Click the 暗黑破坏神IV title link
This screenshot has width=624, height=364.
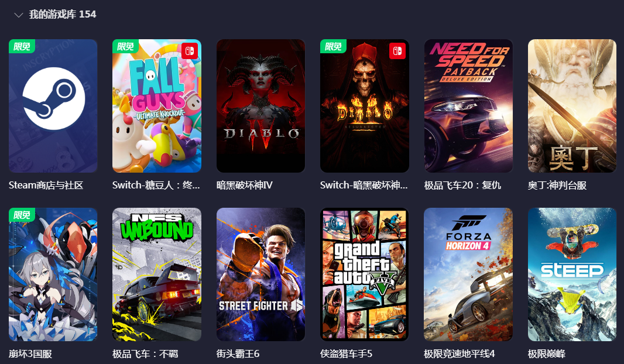(244, 185)
